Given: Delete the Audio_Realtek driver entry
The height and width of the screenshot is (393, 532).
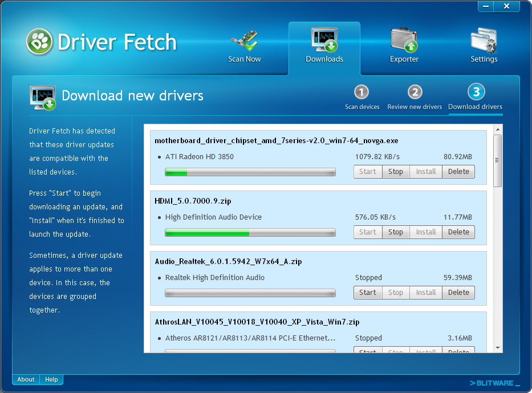Looking at the screenshot, I should point(458,293).
